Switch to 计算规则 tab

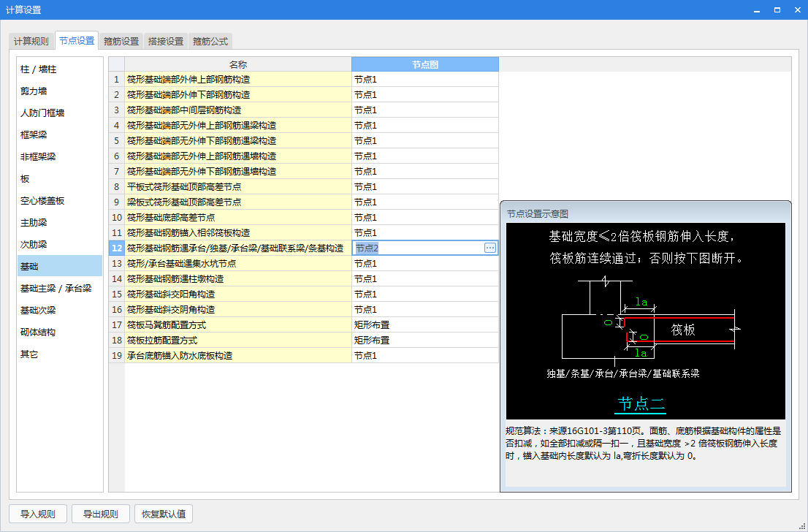pyautogui.click(x=31, y=41)
